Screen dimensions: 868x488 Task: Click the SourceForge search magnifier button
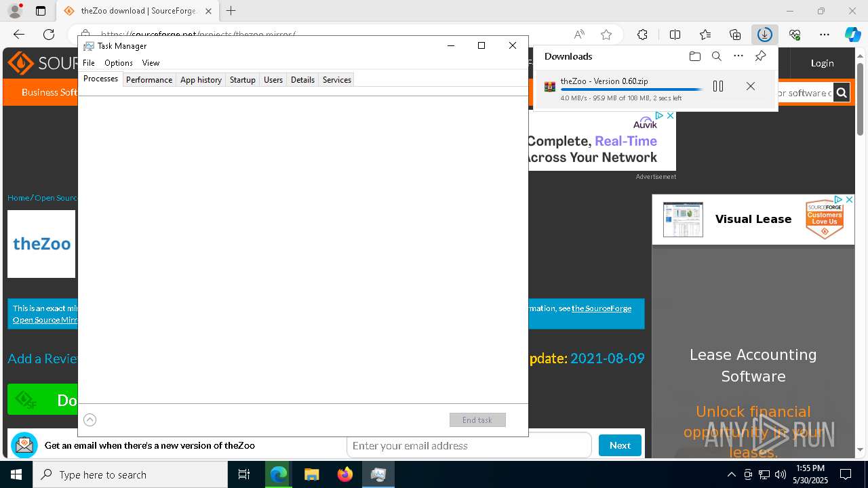(x=842, y=93)
